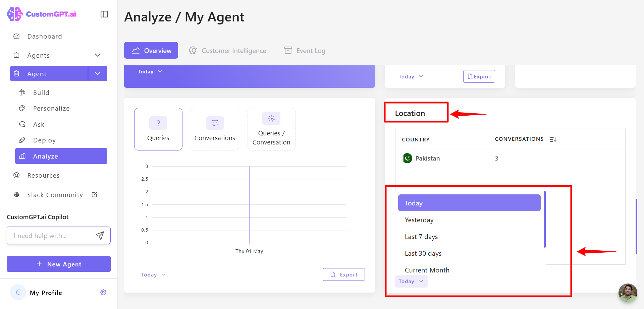The image size is (644, 309).
Task: Open the support chat avatar
Action: click(x=628, y=293)
